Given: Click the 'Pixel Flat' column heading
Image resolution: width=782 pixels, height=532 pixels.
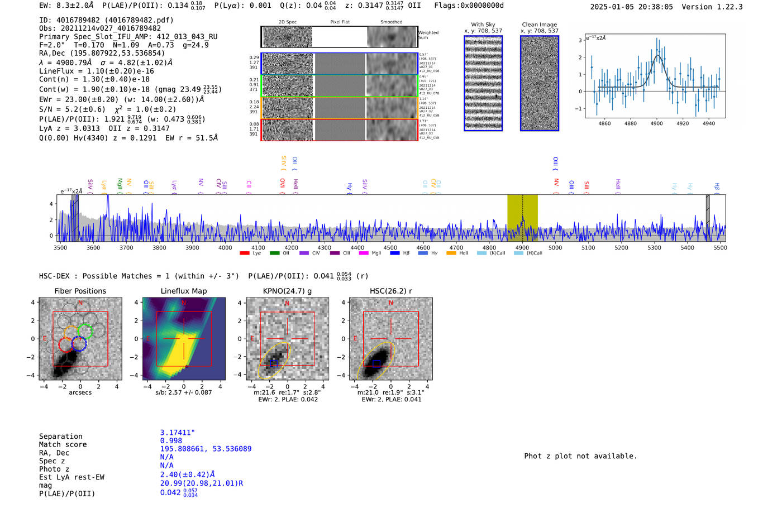Looking at the screenshot, I should click(340, 22).
